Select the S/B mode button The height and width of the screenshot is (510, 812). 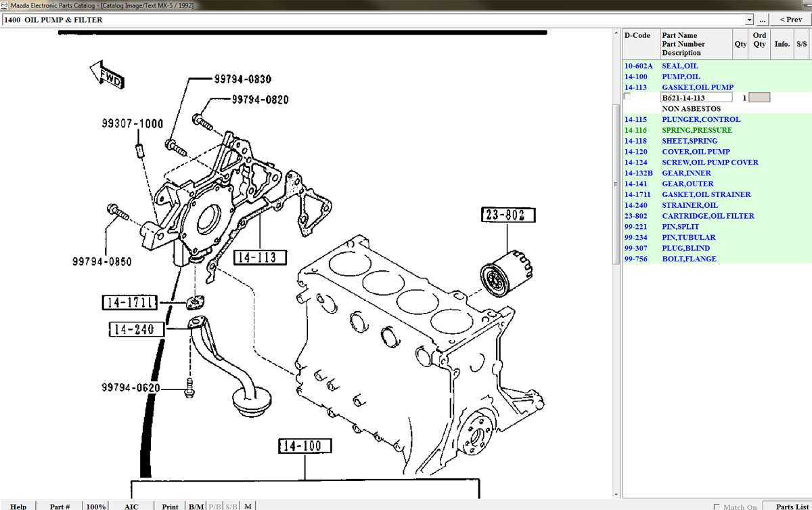[x=231, y=506]
